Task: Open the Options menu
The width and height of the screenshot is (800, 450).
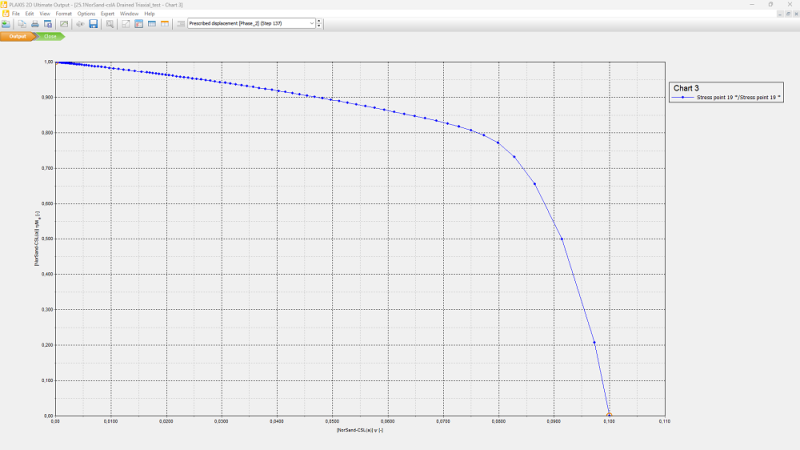Action: pyautogui.click(x=86, y=13)
